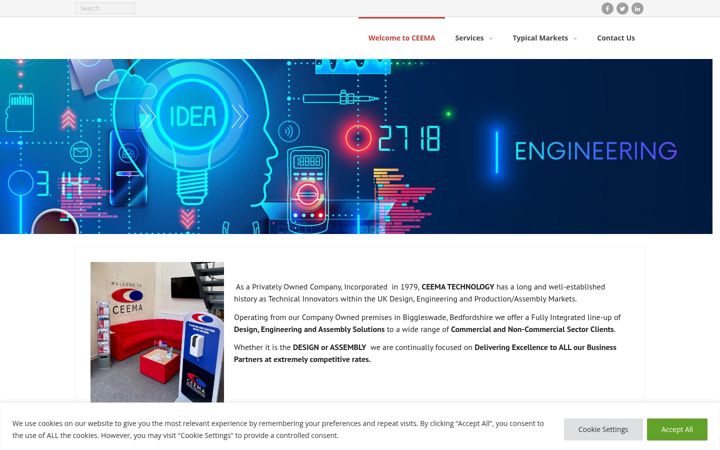
Task: Go to Welcome to CEEMA page
Action: (401, 38)
